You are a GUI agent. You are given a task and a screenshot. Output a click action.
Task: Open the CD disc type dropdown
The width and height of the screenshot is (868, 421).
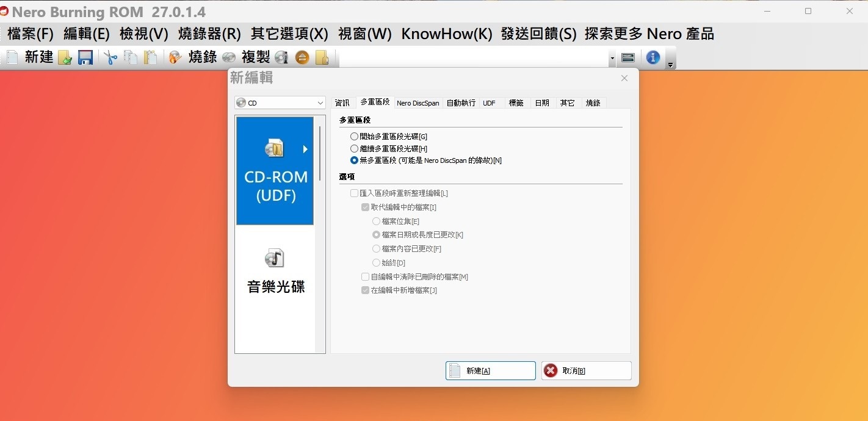pos(280,103)
